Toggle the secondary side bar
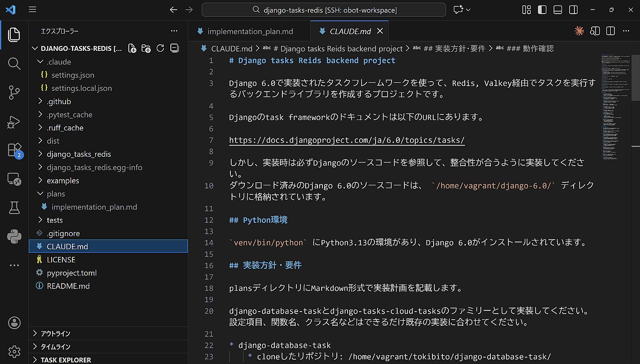Screen dimensions: 640x364 [573, 10]
